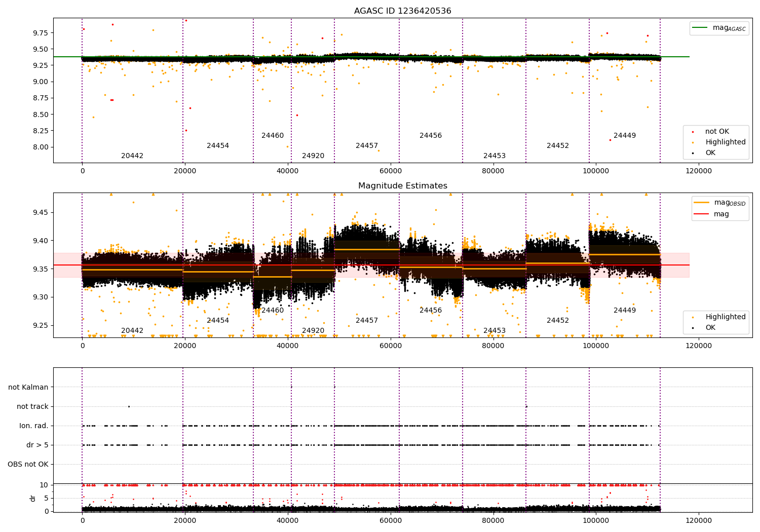Click obsid label 24453 in the Magnitude Estimates plot
The width and height of the screenshot is (760, 532).
tap(495, 331)
